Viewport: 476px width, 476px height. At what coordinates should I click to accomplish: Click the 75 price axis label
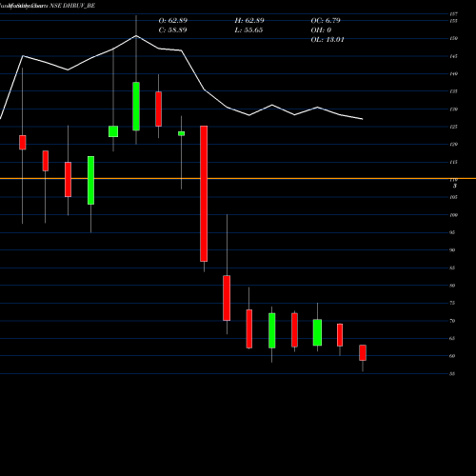(452, 303)
